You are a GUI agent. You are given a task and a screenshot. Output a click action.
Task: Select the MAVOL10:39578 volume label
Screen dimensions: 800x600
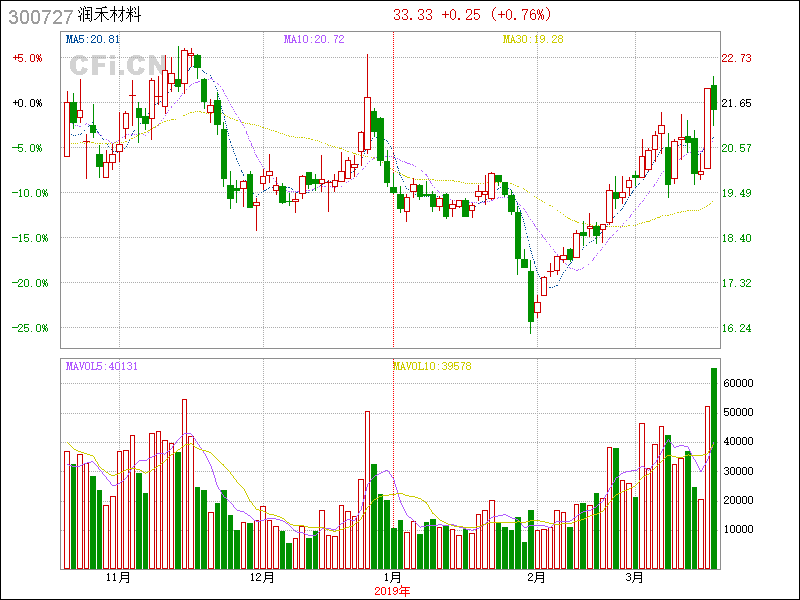431,367
